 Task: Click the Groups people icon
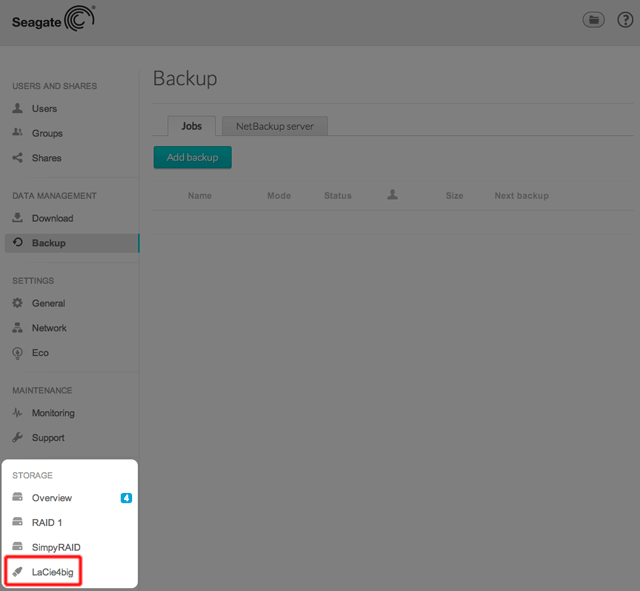pos(18,132)
